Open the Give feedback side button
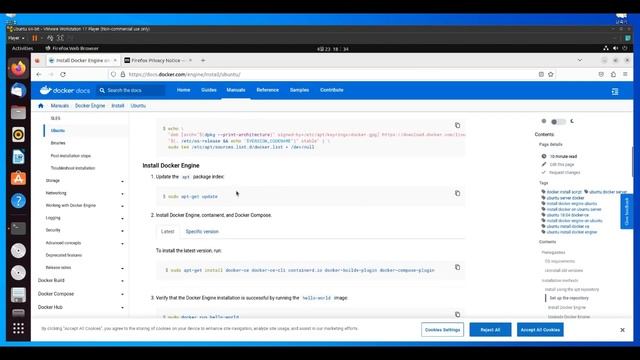Image resolution: width=640 pixels, height=360 pixels. pos(627,211)
